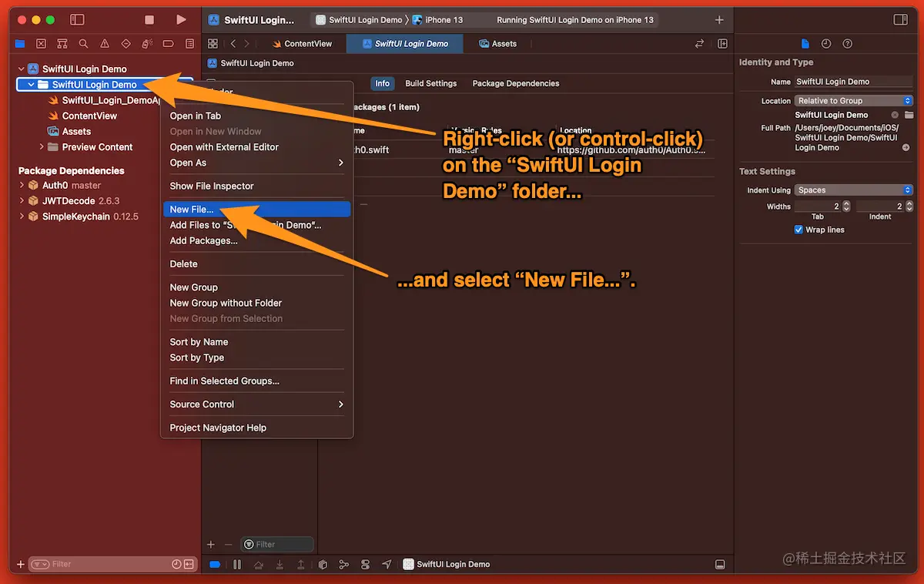This screenshot has width=924, height=584.
Task: Enable or disable Wrap lines checkbox
Action: pyautogui.click(x=798, y=230)
